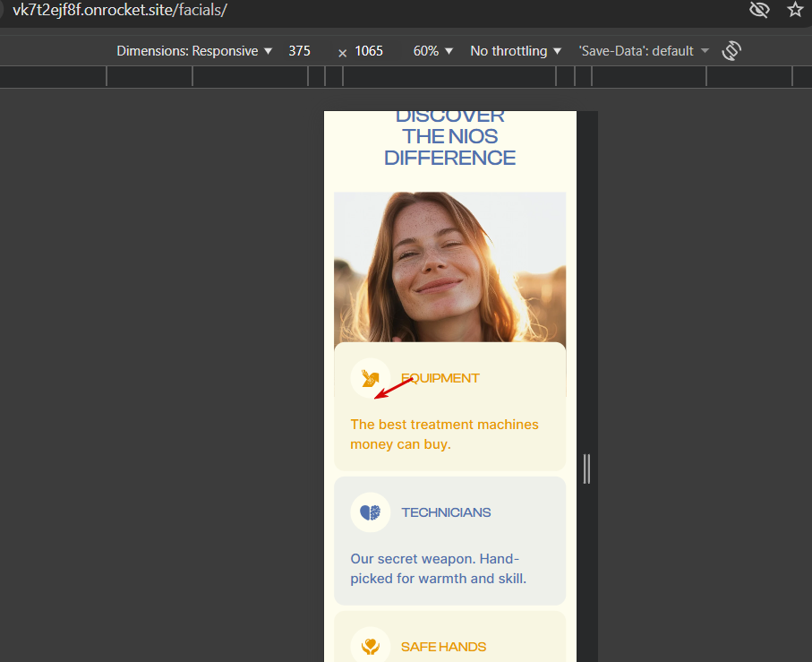The width and height of the screenshot is (812, 662).
Task: Click the Safe Hands card's icon
Action: click(x=370, y=646)
